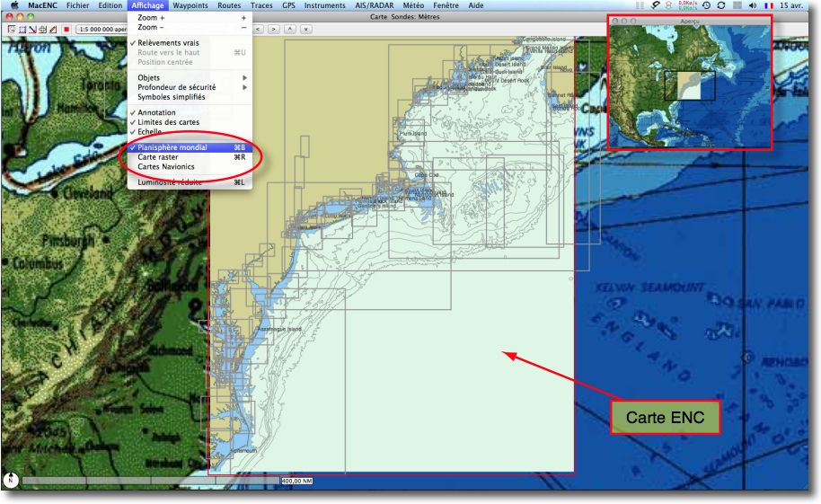Toggle Planisphère mondial base map
The height and width of the screenshot is (504, 821).
click(x=190, y=147)
